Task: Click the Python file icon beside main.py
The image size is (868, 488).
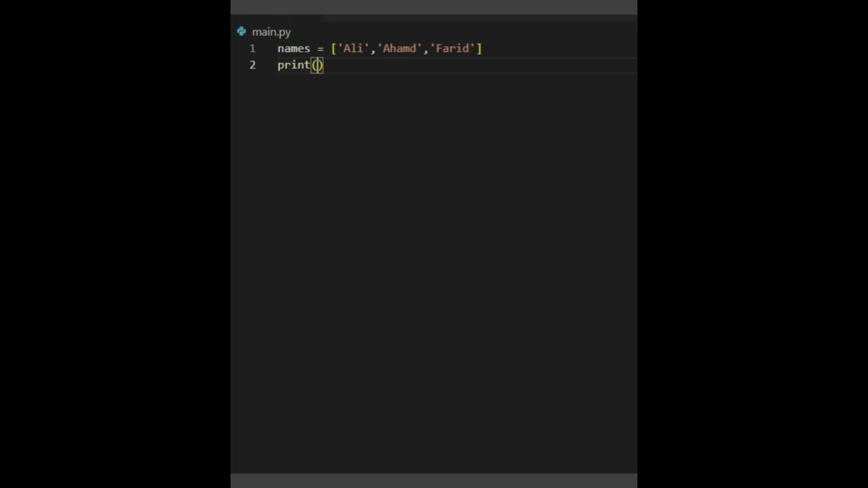Action: (x=241, y=31)
